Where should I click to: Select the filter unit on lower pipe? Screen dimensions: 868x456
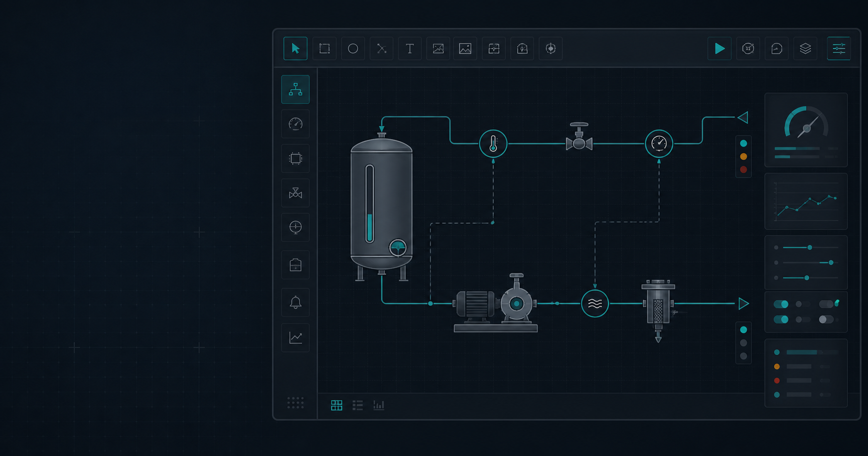(x=658, y=311)
